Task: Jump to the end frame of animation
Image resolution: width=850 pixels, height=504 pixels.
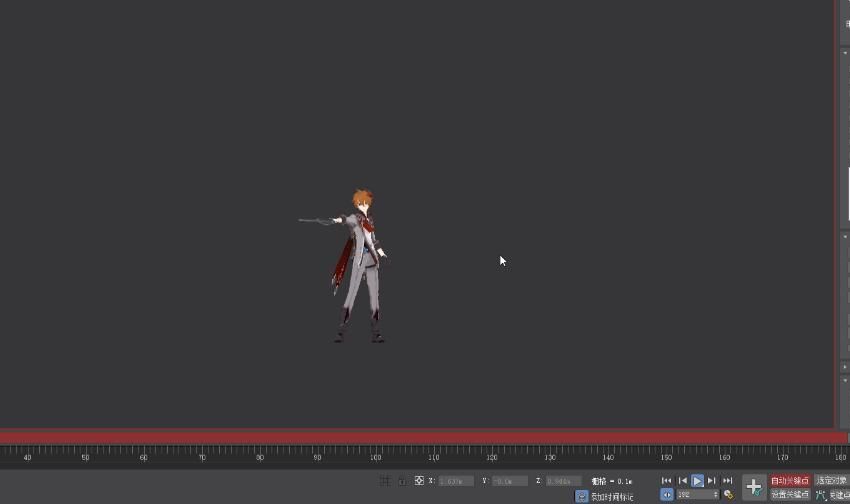Action: point(727,481)
